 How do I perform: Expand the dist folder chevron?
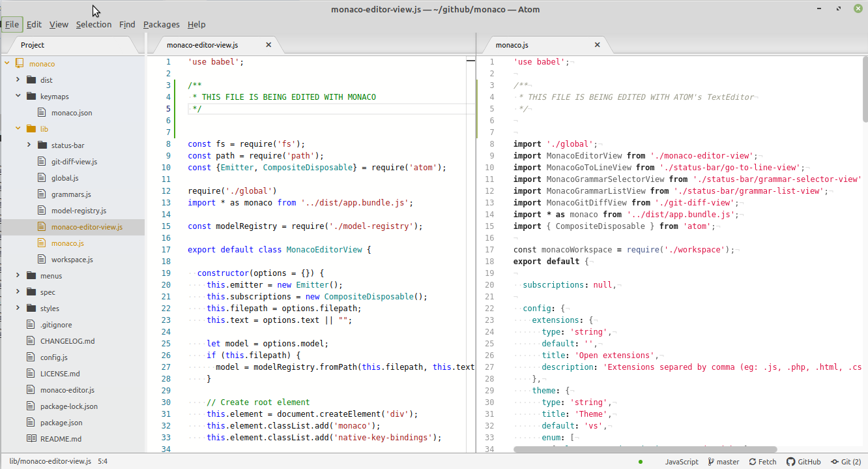[x=18, y=80]
